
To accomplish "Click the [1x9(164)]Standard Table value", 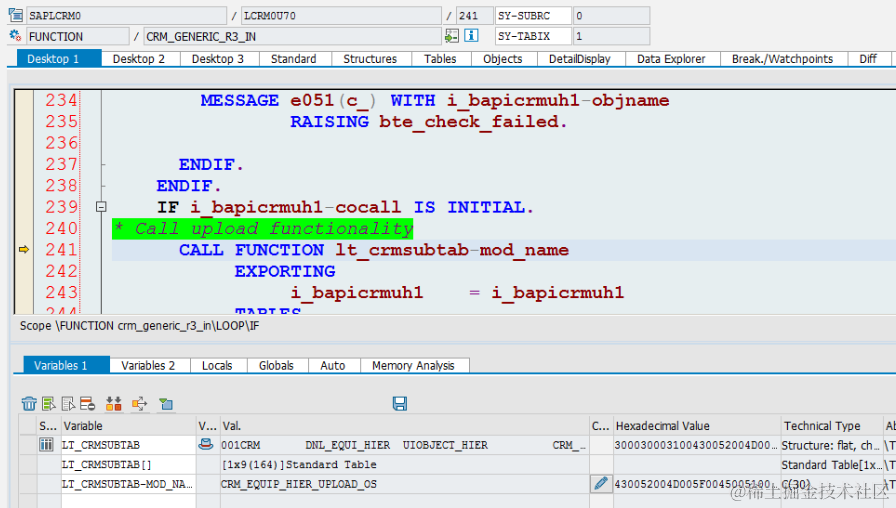I will (x=299, y=465).
